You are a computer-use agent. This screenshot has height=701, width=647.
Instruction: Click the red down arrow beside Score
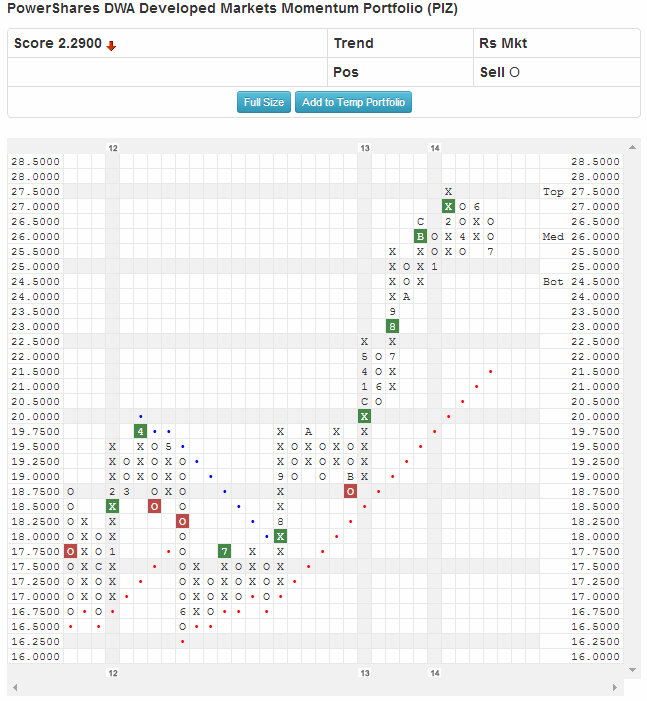tap(111, 44)
